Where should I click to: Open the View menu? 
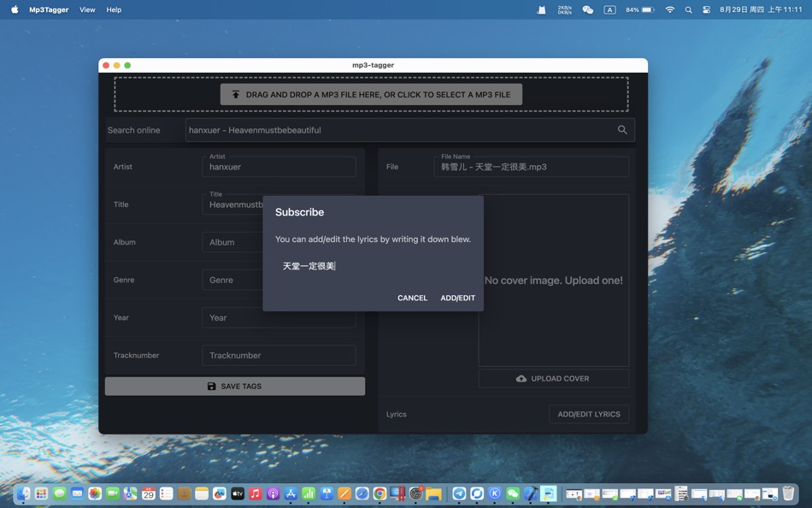[x=86, y=9]
